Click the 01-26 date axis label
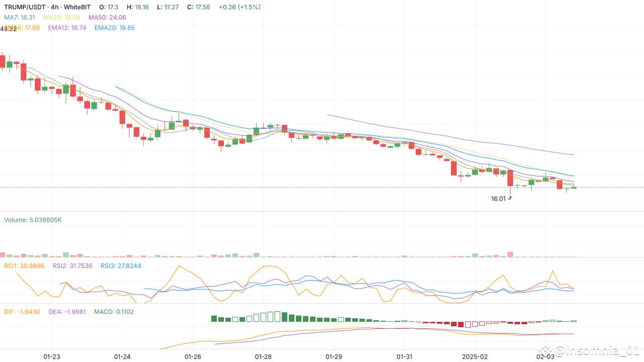The image size is (644, 362). click(x=193, y=356)
